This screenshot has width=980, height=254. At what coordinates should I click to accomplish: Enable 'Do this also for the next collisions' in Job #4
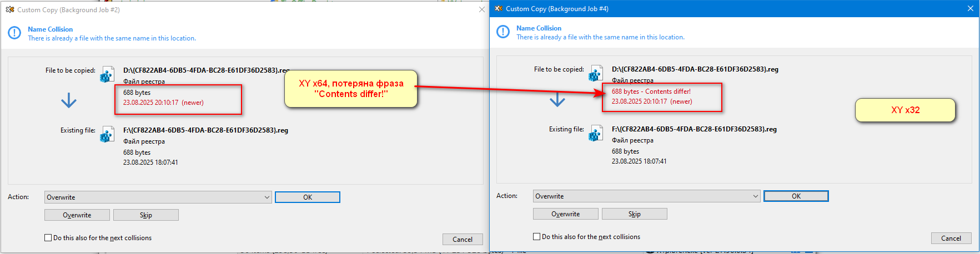click(x=537, y=237)
